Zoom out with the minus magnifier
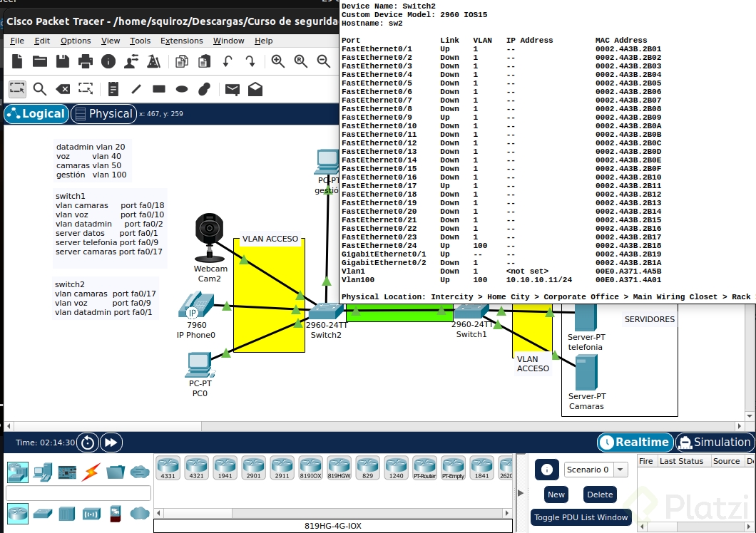 pos(324,61)
